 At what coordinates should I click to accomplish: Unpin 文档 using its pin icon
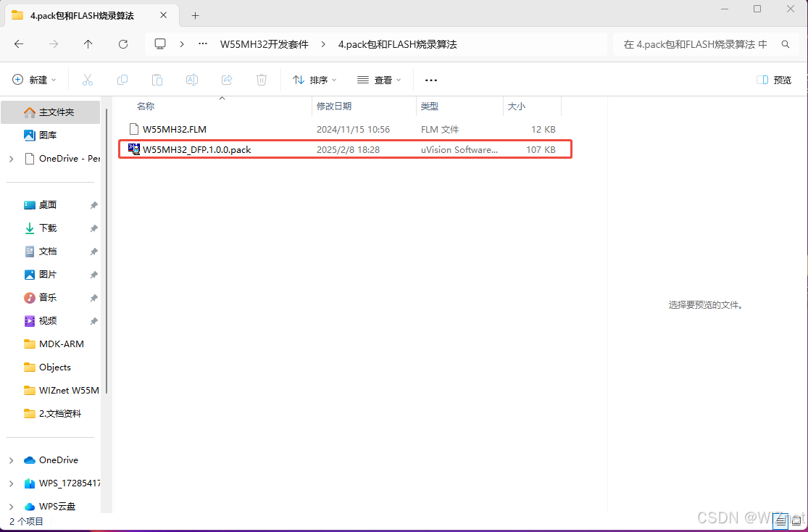(93, 252)
